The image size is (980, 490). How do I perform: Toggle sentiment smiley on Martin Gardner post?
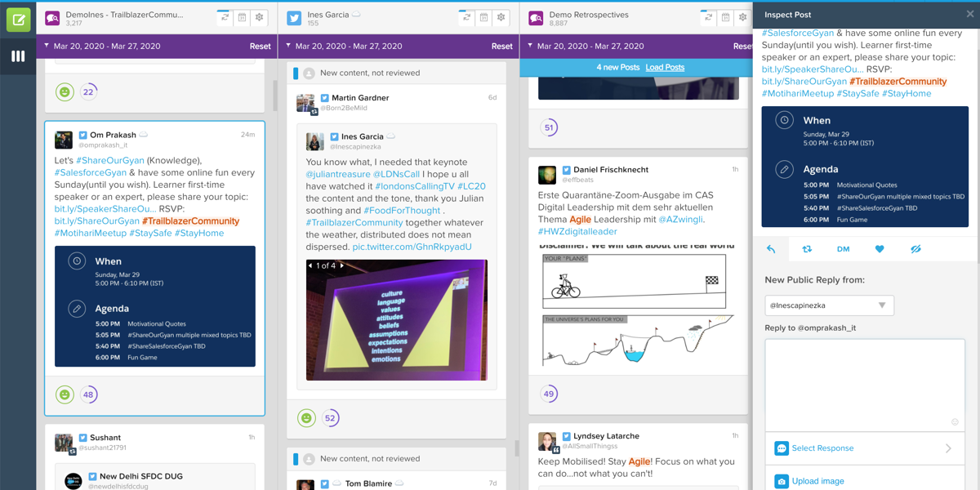[x=306, y=418]
